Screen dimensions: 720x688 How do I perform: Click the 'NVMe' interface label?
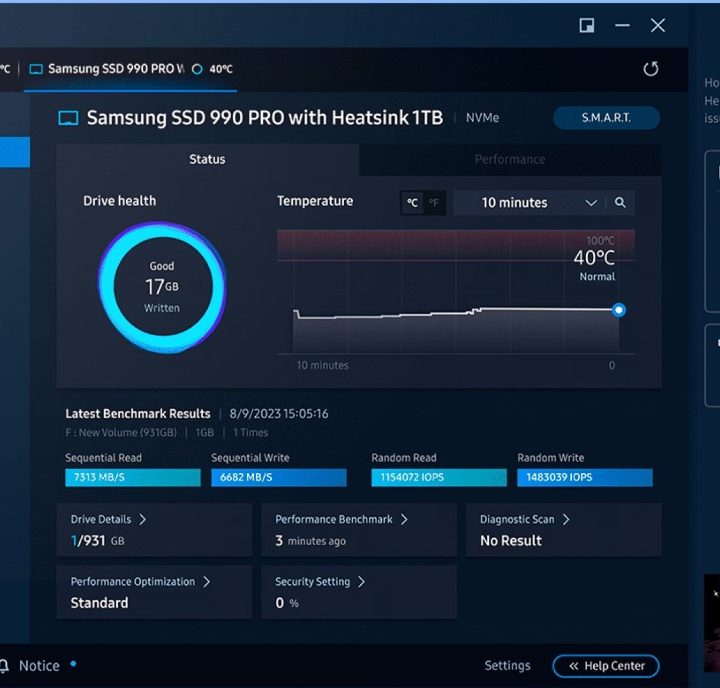(482, 118)
